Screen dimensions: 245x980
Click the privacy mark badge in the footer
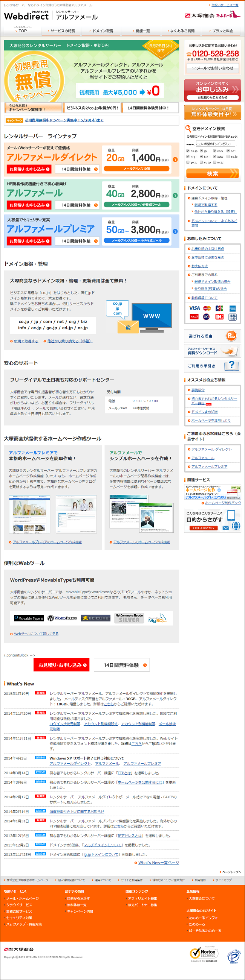click(x=233, y=956)
